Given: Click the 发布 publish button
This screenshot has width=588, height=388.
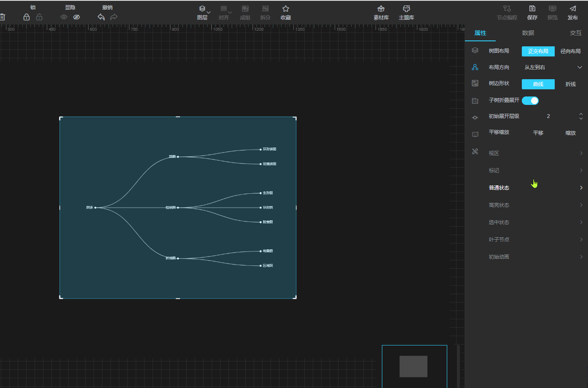Looking at the screenshot, I should pyautogui.click(x=573, y=13).
